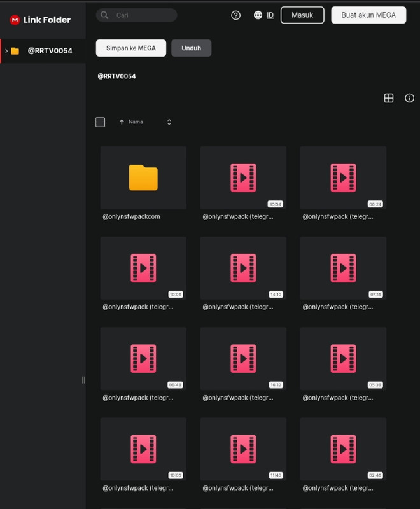Select the video icon with 09:48 duration
Screen dimensions: 420x509
point(143,359)
